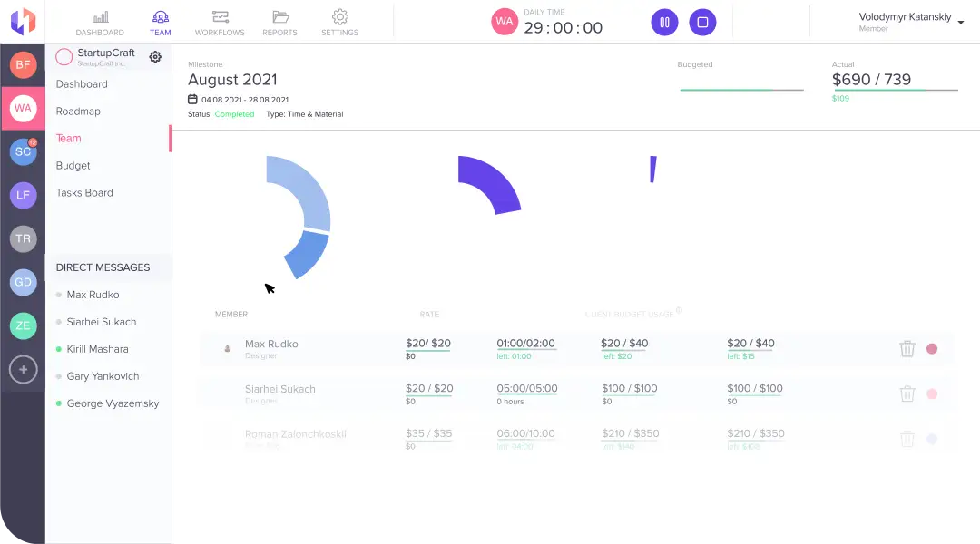Open Roadmap in the sidebar
The image size is (980, 544).
pos(78,112)
